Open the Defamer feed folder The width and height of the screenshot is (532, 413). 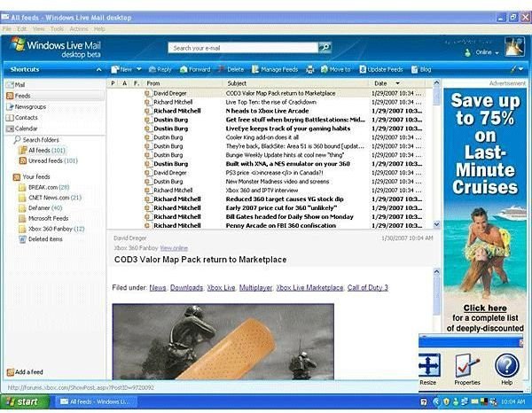pyautogui.click(x=41, y=208)
